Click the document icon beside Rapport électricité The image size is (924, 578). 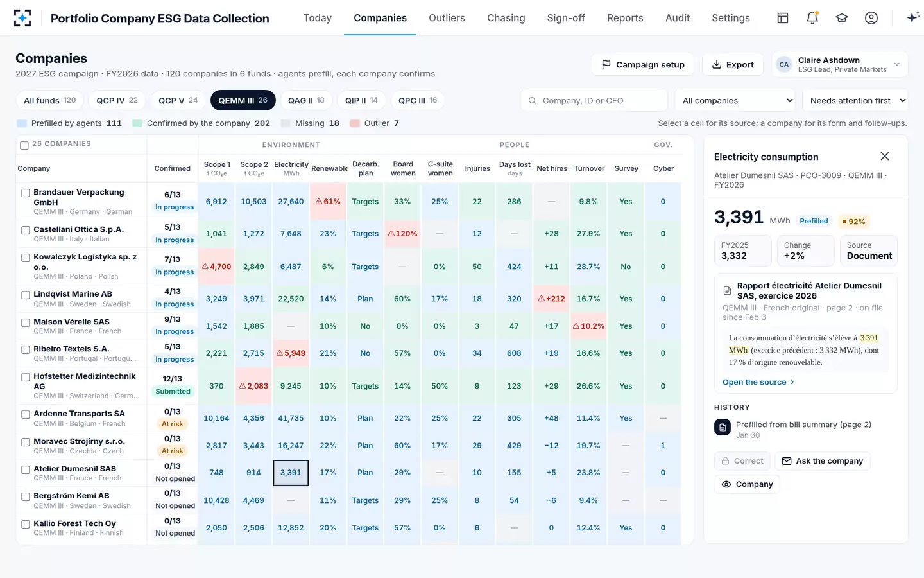tap(728, 291)
